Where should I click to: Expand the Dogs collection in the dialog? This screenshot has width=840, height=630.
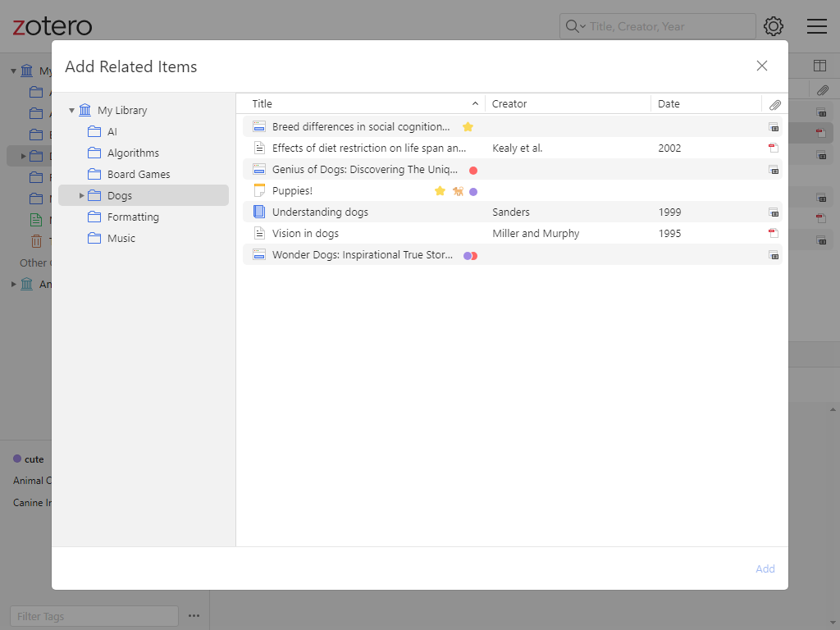tap(81, 196)
